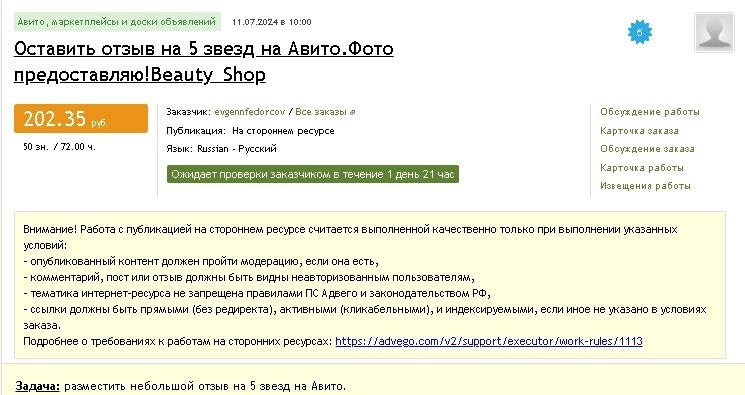This screenshot has height=395, width=745.
Task: Click the external-link icon next to Все заказы
Action: (x=353, y=113)
